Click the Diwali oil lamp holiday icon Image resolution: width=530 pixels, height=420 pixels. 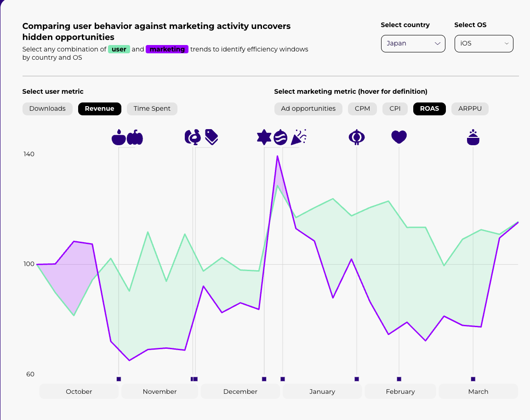(119, 137)
